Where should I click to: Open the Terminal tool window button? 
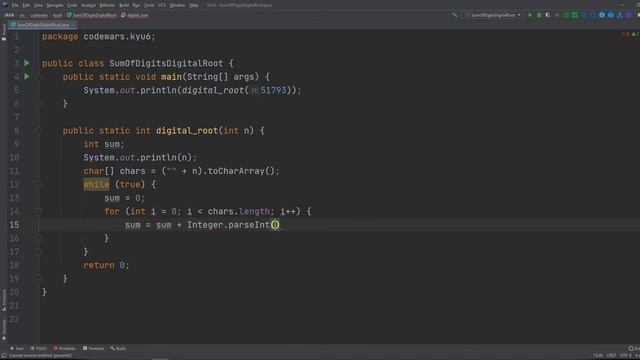[x=93, y=349]
